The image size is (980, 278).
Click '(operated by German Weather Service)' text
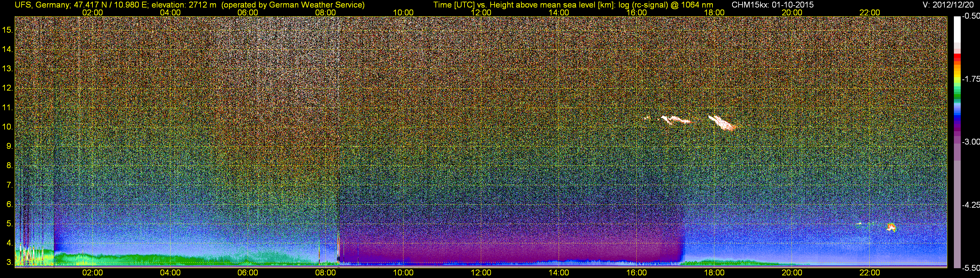[293, 5]
